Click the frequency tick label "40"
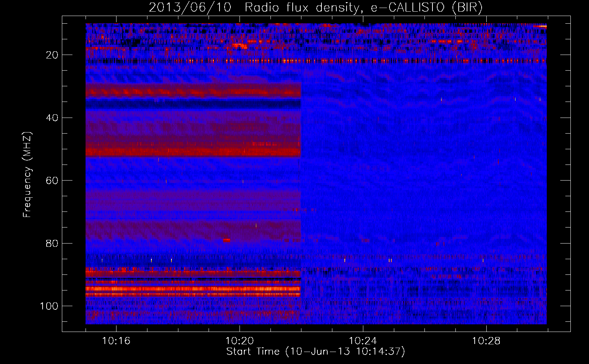The image size is (589, 364). click(52, 118)
